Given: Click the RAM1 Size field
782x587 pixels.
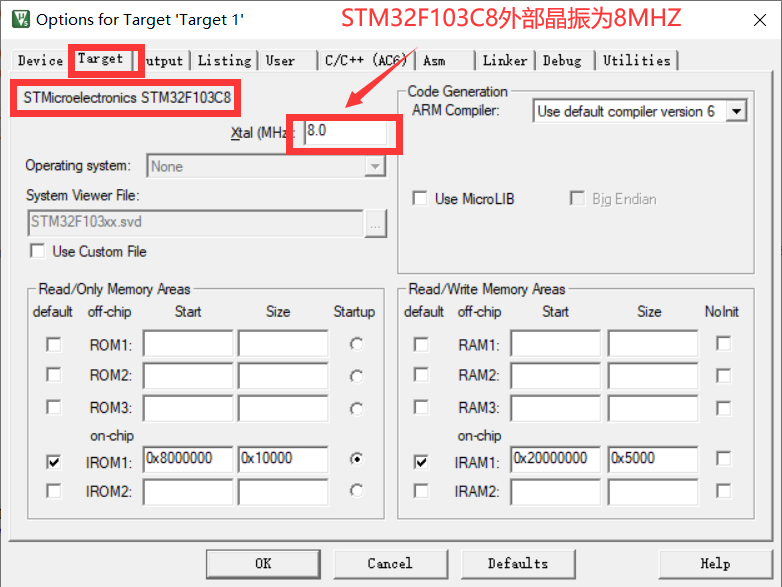Looking at the screenshot, I should [x=653, y=344].
